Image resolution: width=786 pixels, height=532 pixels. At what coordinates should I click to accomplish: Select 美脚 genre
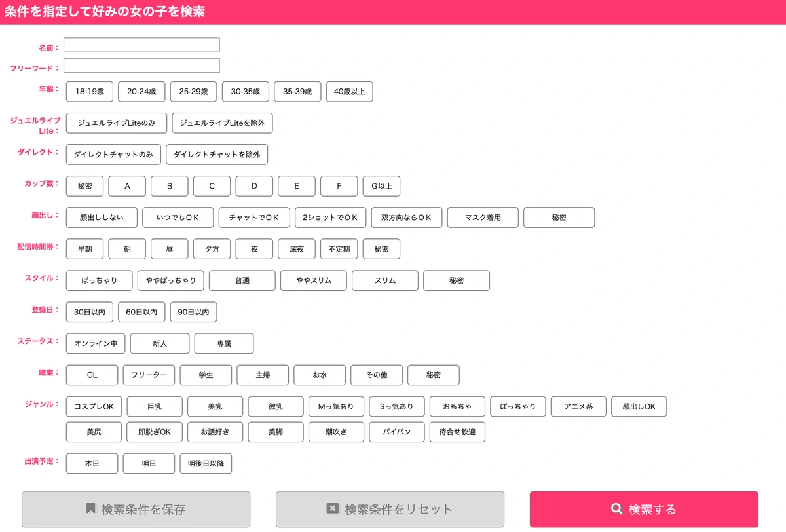(276, 432)
